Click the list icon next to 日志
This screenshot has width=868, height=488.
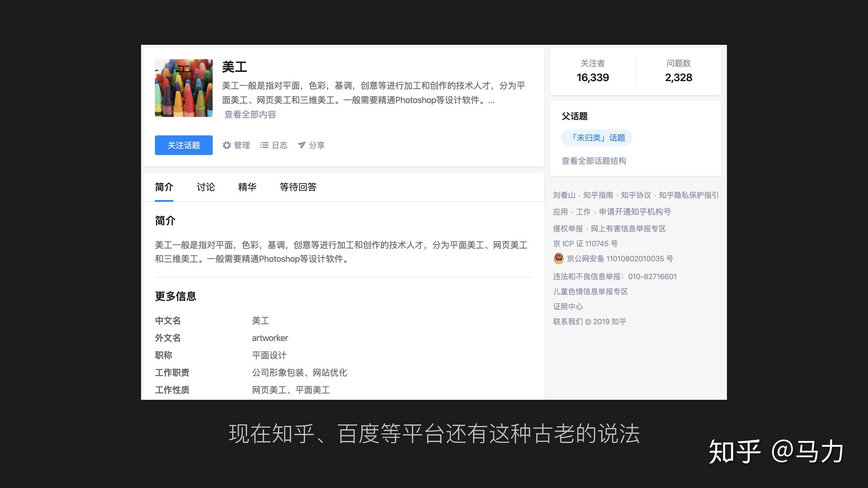[264, 145]
